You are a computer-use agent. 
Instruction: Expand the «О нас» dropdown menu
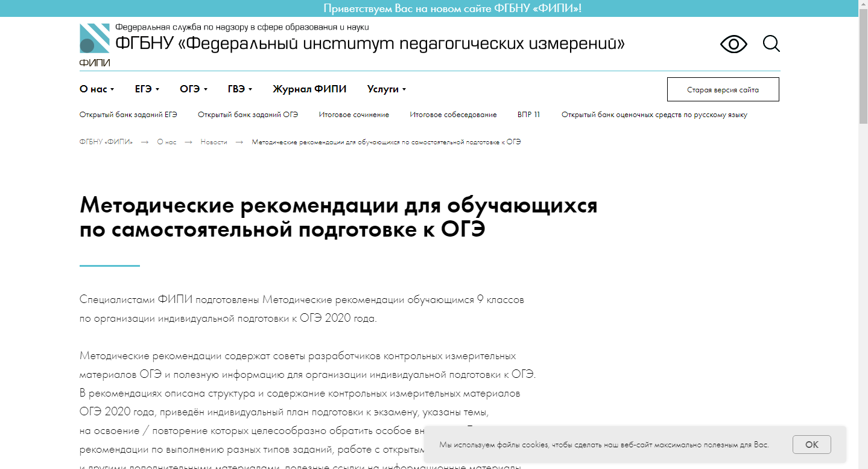pyautogui.click(x=97, y=89)
